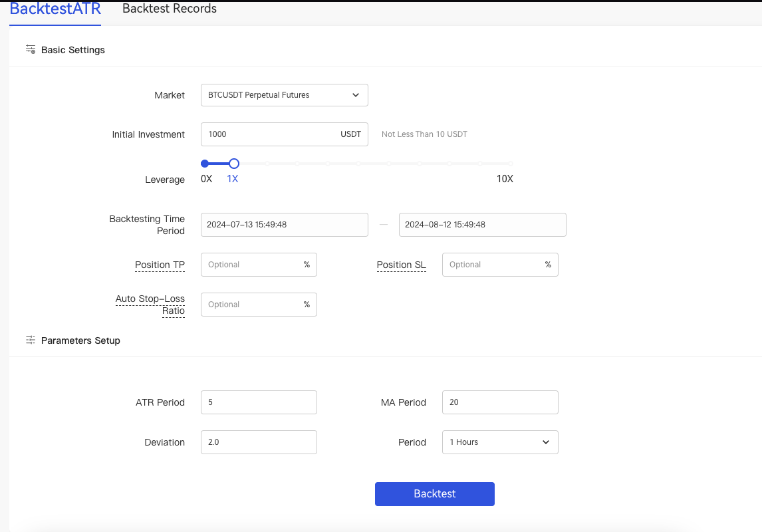
Task: Click the Deviation input field
Action: 259,442
